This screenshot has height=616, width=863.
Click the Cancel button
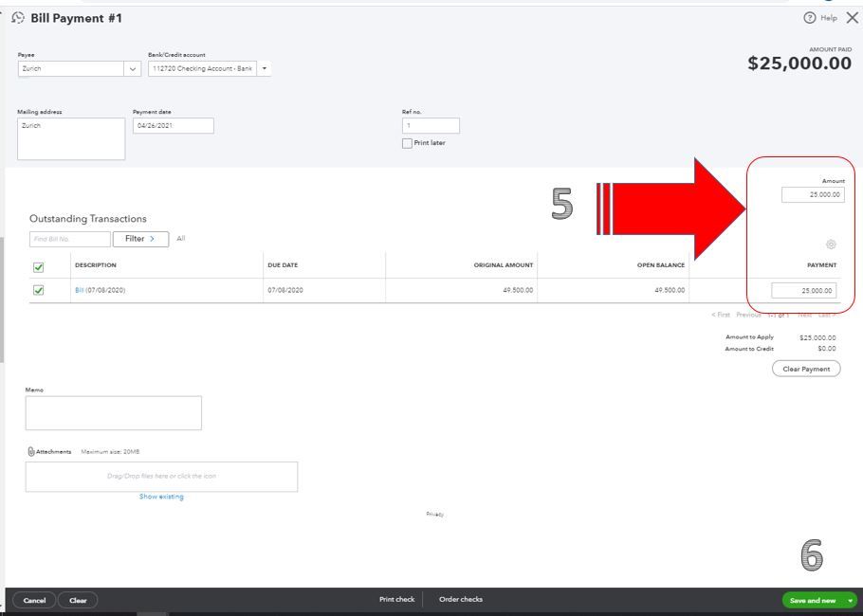34,600
